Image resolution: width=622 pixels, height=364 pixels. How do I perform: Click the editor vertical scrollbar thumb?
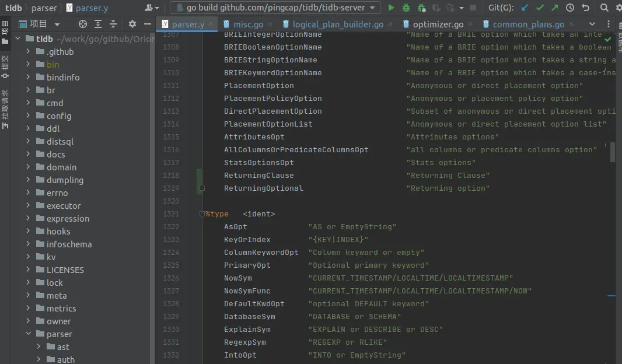point(613,152)
